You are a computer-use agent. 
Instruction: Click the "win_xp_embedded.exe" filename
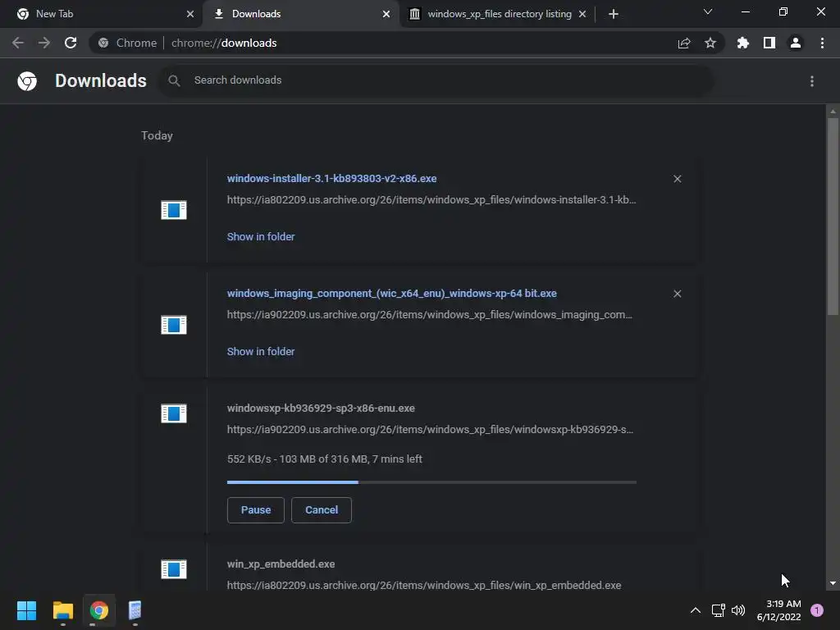[x=281, y=564]
